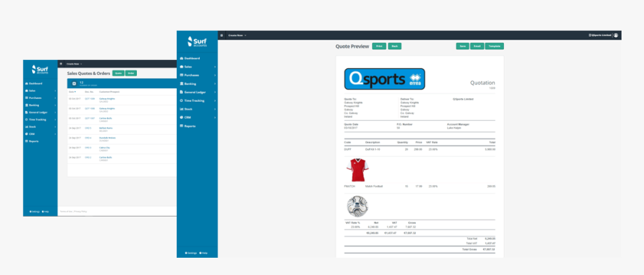The image size is (644, 275).
Task: Open the user avatar icon at top right
Action: [x=616, y=35]
